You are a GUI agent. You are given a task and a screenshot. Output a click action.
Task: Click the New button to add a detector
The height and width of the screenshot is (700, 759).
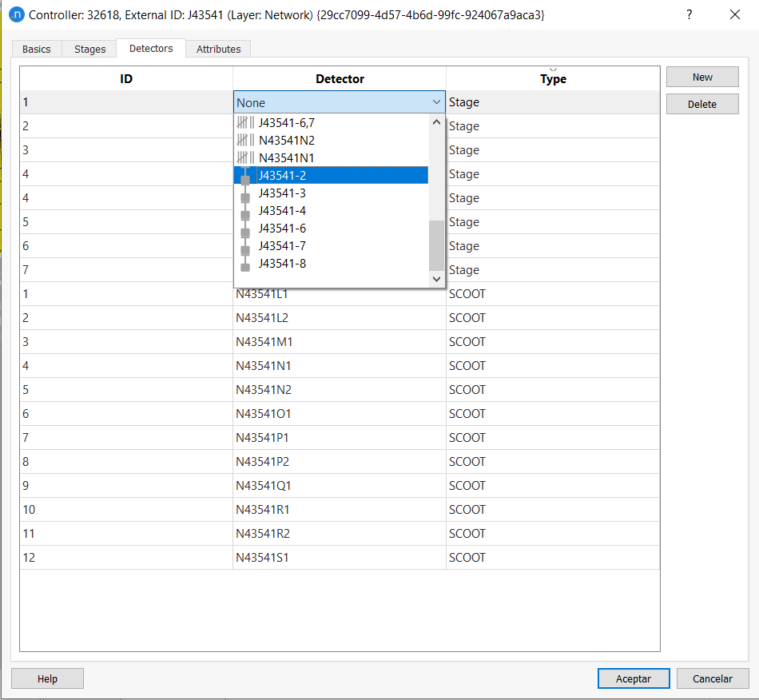click(x=701, y=77)
